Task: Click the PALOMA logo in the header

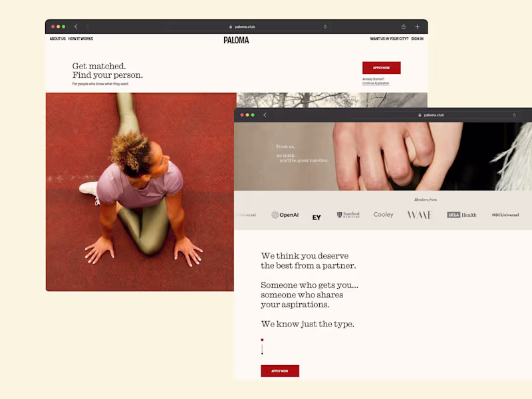Action: (x=236, y=41)
